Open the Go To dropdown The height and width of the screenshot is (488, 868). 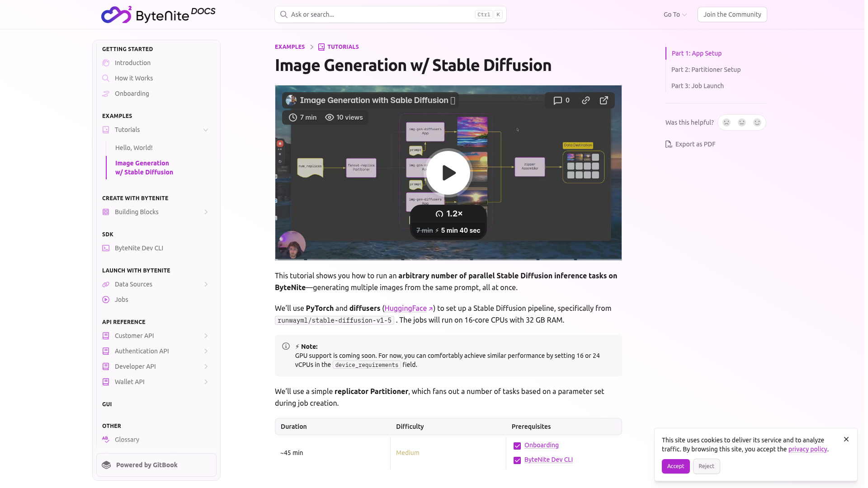(x=675, y=14)
